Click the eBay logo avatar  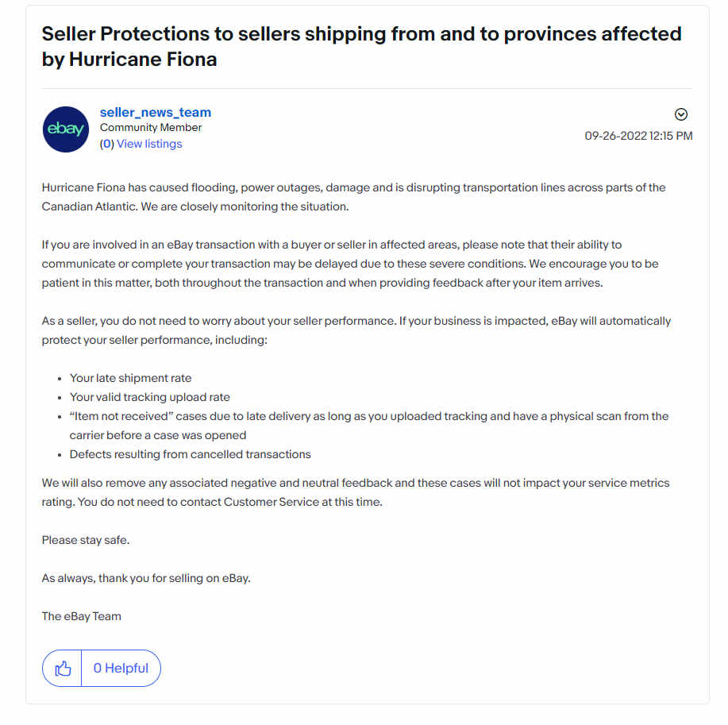point(65,129)
